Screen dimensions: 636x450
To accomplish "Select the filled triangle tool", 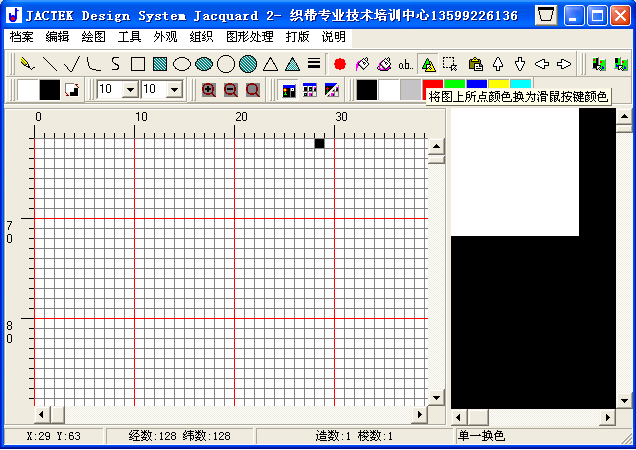I will coord(292,64).
